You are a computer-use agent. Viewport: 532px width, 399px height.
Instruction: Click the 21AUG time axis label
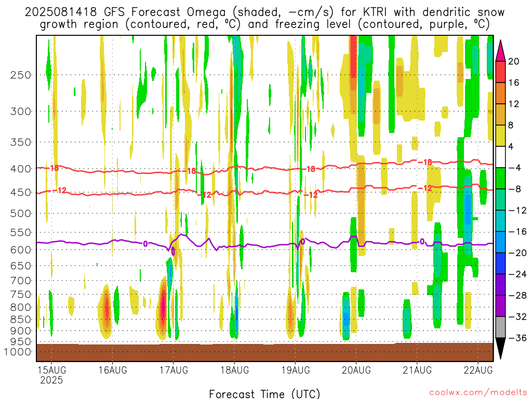click(x=417, y=370)
